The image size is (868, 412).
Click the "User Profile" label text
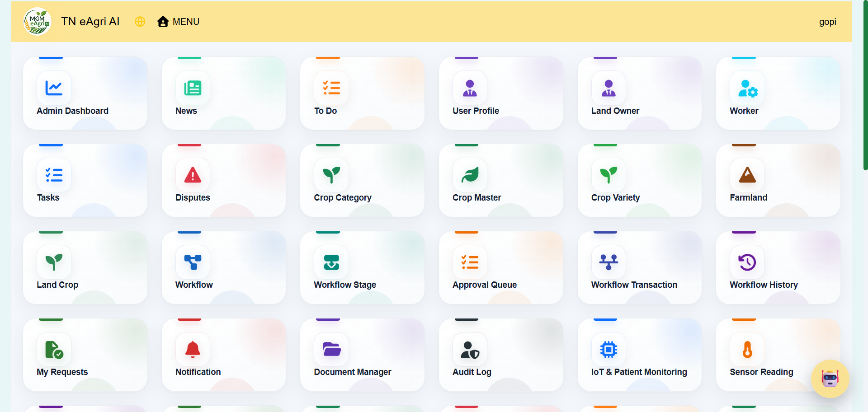476,111
